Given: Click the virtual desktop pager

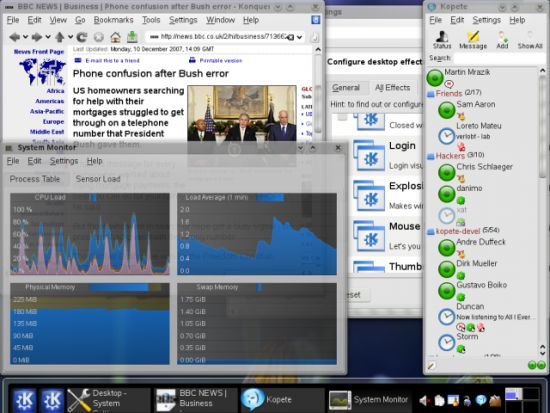Looking at the screenshot, I should tap(522, 399).
